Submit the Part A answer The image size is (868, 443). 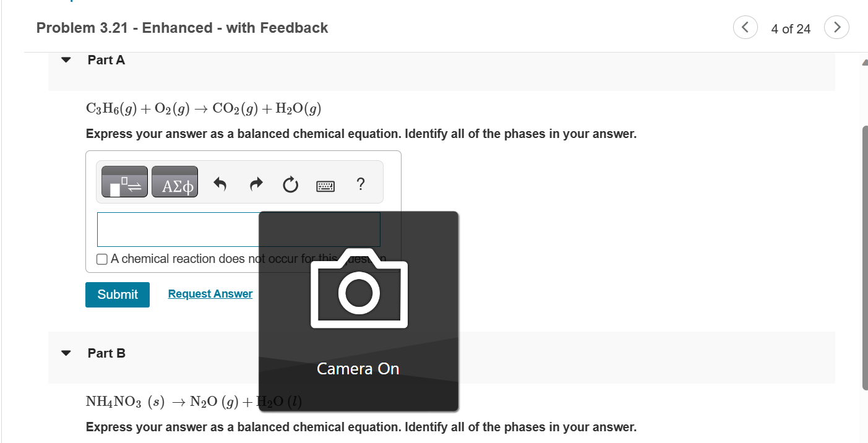click(x=117, y=295)
